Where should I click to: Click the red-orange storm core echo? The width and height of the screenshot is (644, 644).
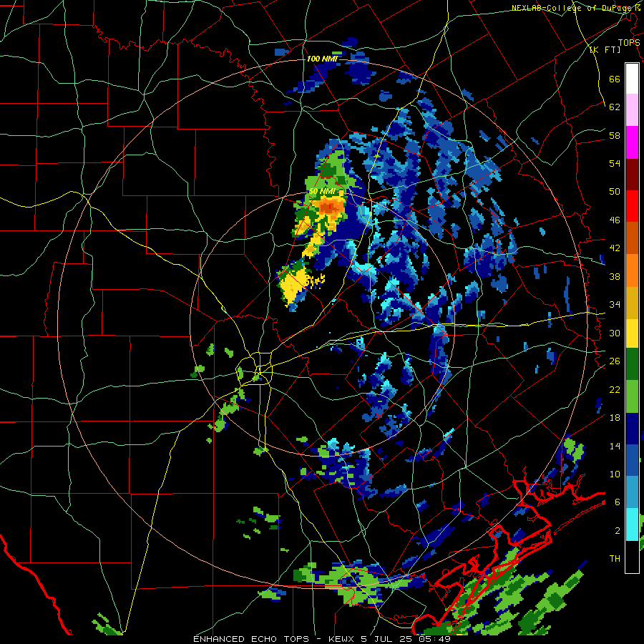pos(329,208)
